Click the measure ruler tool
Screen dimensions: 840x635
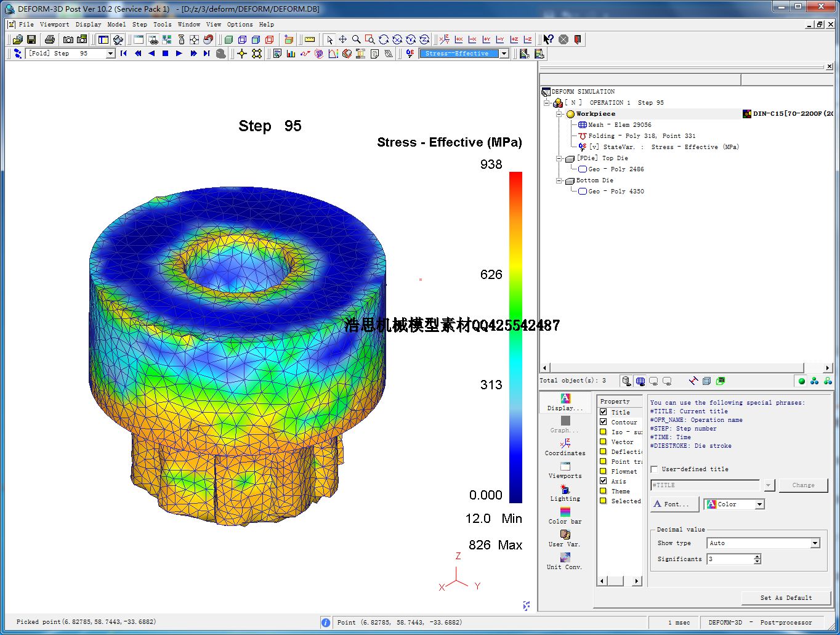click(x=310, y=39)
